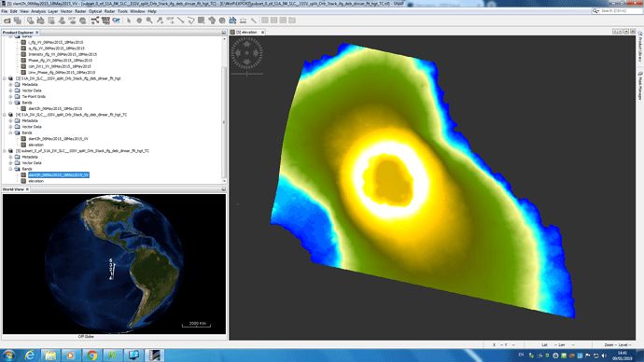The width and height of the screenshot is (644, 362).
Task: Collapse Bands folder of subset product [5]
Action: (10, 169)
